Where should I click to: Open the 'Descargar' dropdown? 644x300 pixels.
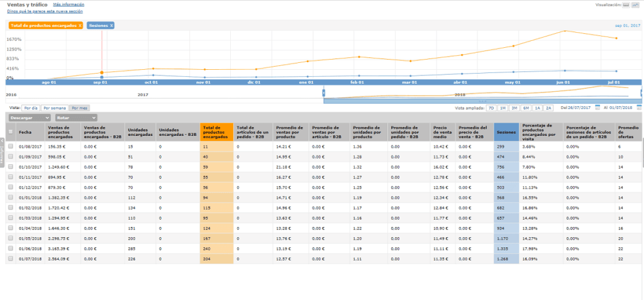pyautogui.click(x=29, y=118)
